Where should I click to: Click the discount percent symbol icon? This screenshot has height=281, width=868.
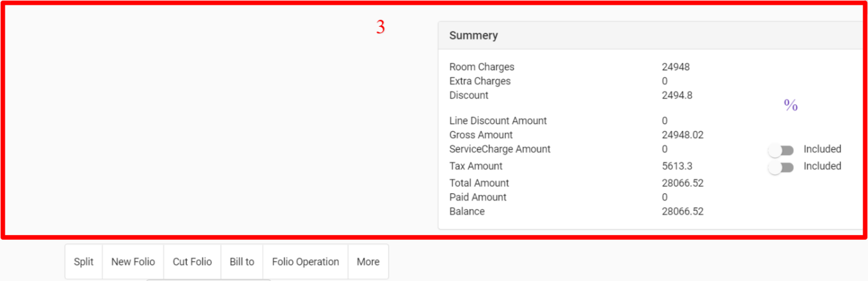click(x=790, y=106)
